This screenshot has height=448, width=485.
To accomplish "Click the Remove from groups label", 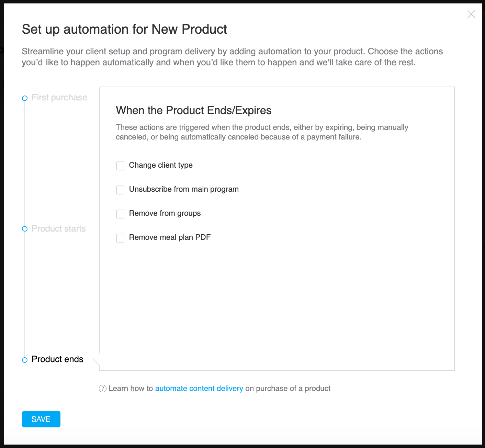I will [165, 213].
